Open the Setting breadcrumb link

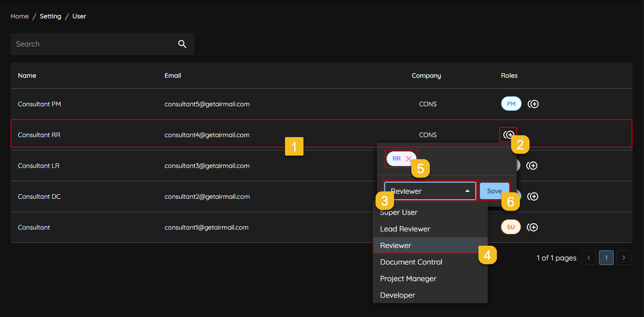51,16
